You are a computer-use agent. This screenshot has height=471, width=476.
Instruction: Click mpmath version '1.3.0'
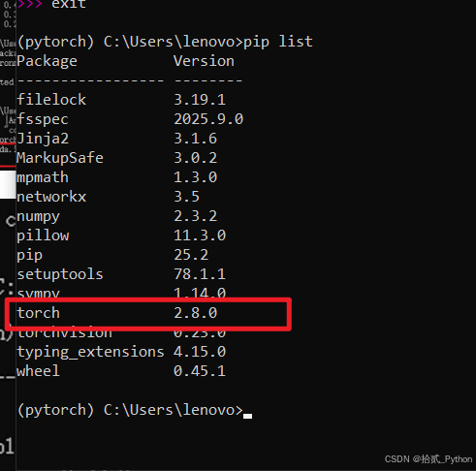[195, 177]
